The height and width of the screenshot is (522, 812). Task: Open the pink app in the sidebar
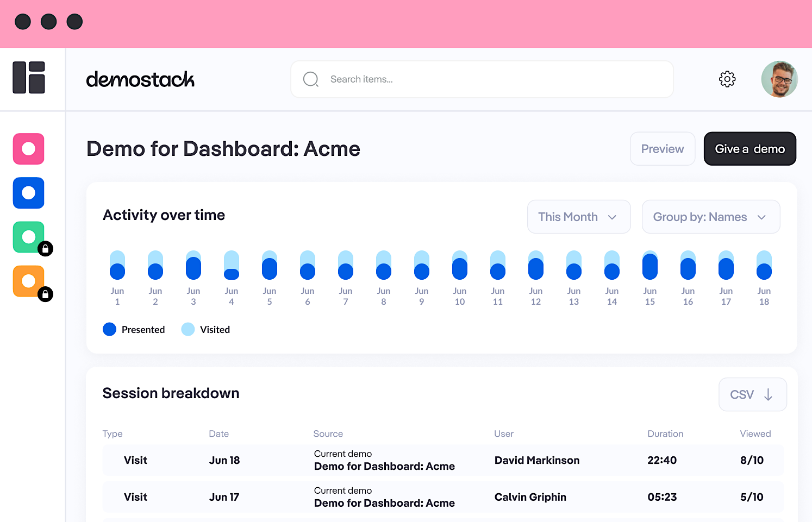pos(29,149)
